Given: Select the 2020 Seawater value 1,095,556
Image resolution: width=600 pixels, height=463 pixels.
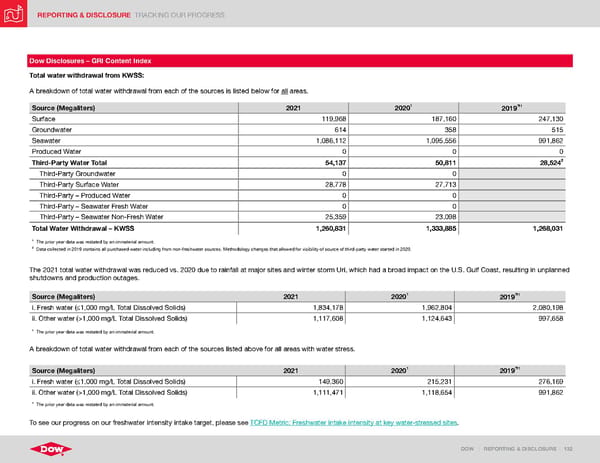Looking at the screenshot, I should [x=441, y=140].
